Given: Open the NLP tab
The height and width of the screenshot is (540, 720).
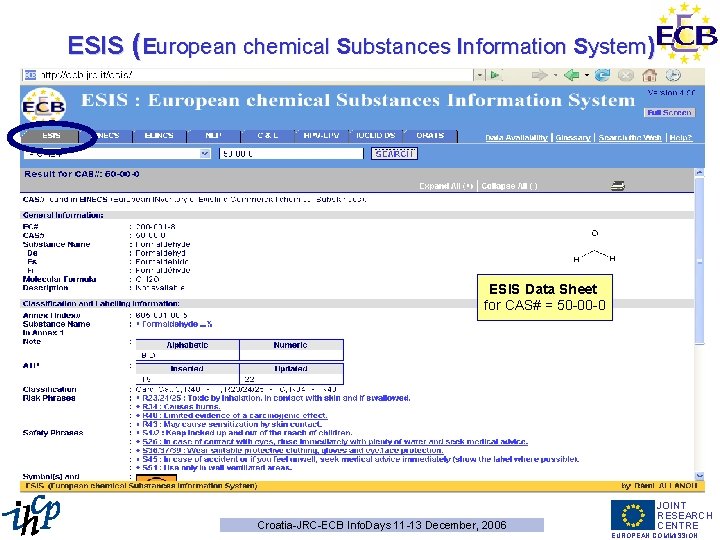Looking at the screenshot, I should tap(214, 135).
